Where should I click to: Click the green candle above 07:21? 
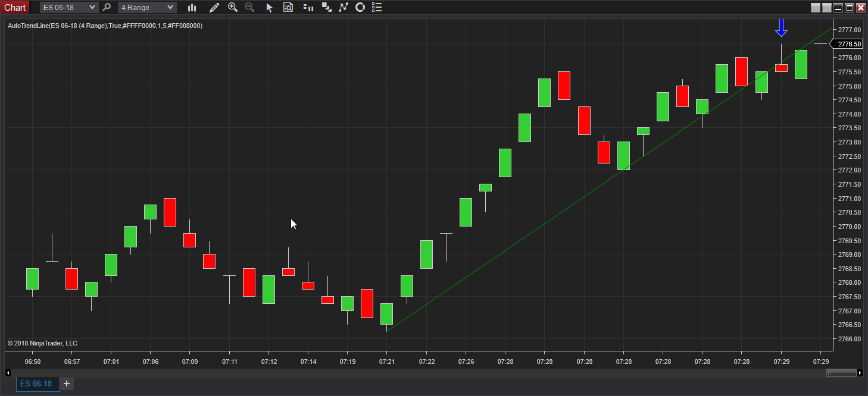[x=387, y=314]
